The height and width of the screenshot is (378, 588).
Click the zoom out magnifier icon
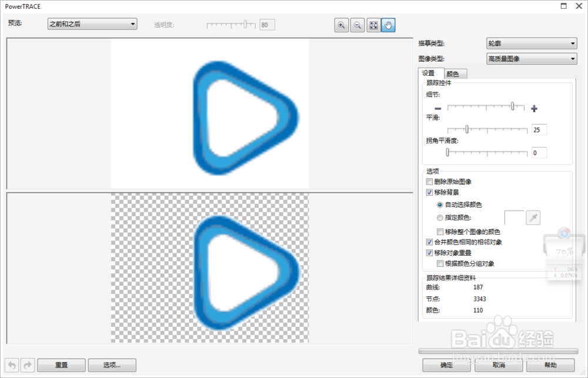coord(358,25)
